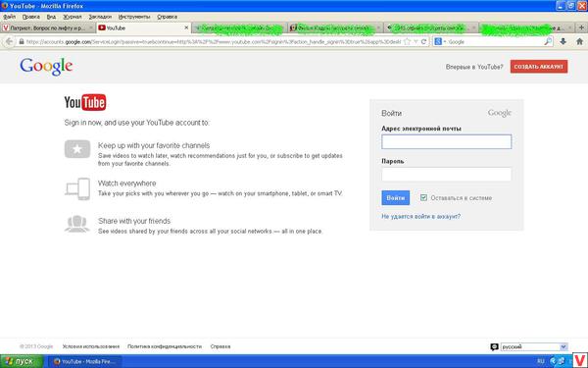Open the Вид menu
Image resolution: width=588 pixels, height=368 pixels.
pos(51,17)
